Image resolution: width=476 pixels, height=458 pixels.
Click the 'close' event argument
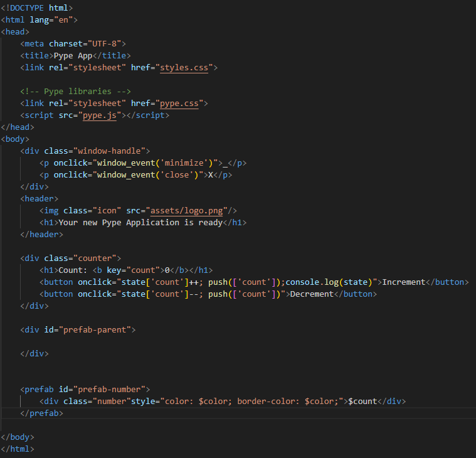tap(177, 174)
